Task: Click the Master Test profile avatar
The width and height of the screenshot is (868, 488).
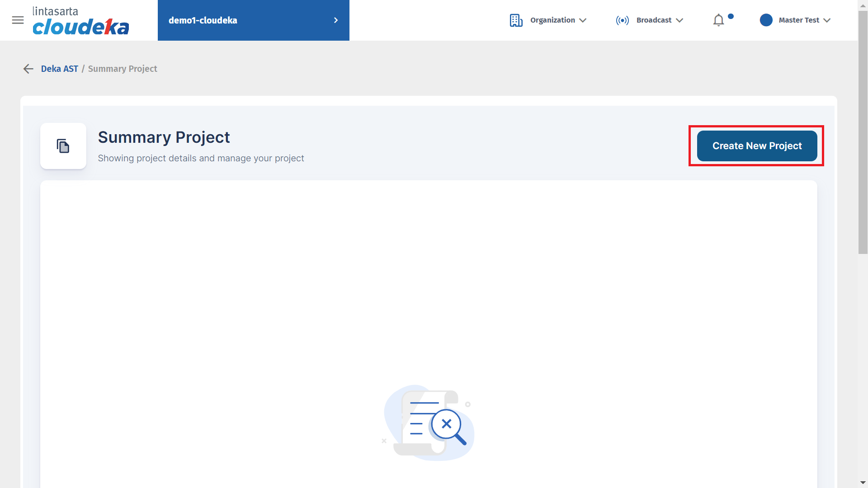Action: [x=766, y=20]
